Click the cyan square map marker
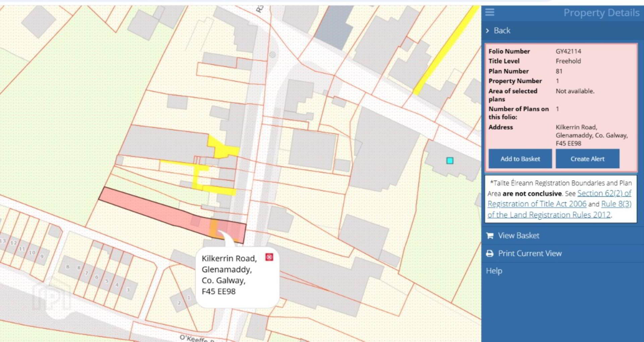The width and height of the screenshot is (644, 342). point(450,161)
